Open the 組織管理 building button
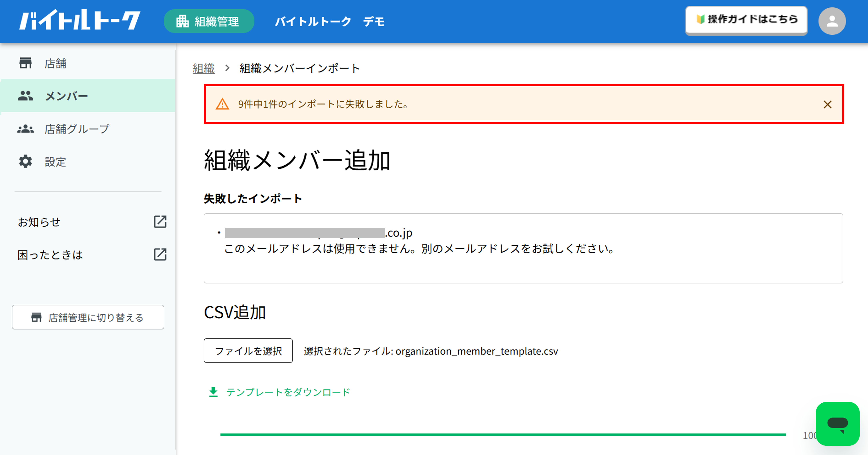 (209, 21)
